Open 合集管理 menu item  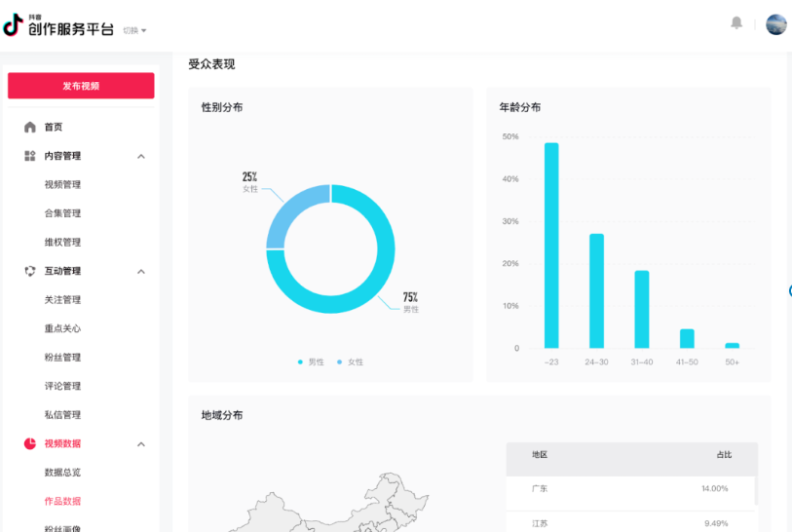point(62,213)
